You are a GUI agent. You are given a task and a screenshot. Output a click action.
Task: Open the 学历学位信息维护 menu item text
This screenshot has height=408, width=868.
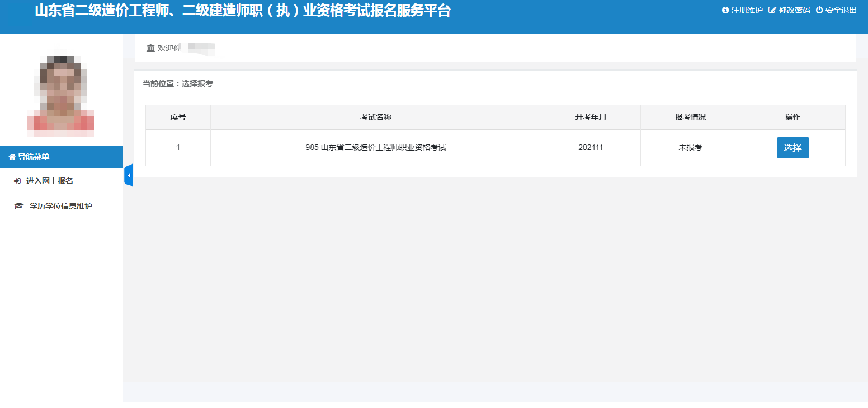[x=61, y=206]
